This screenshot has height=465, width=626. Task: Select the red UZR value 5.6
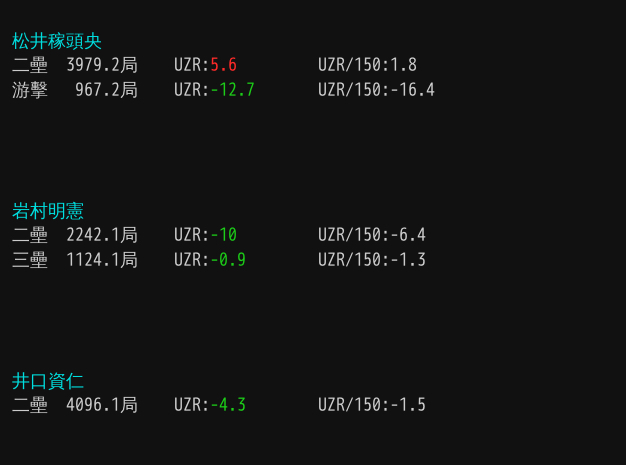pos(223,65)
